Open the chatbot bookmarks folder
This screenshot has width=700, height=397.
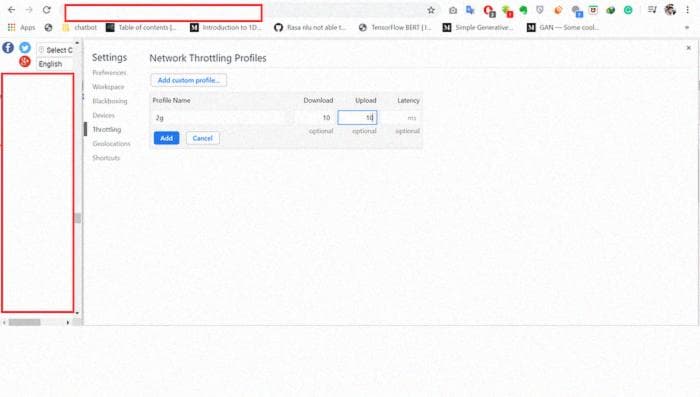[x=80, y=28]
